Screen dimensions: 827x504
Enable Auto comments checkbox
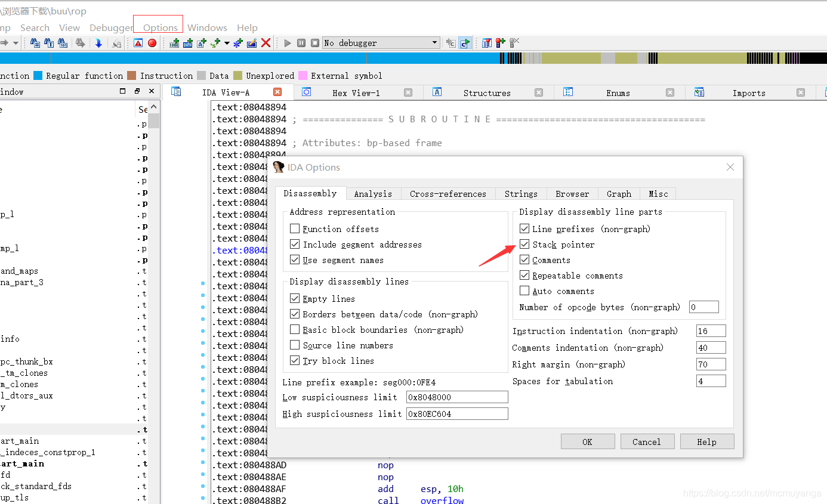coord(524,290)
